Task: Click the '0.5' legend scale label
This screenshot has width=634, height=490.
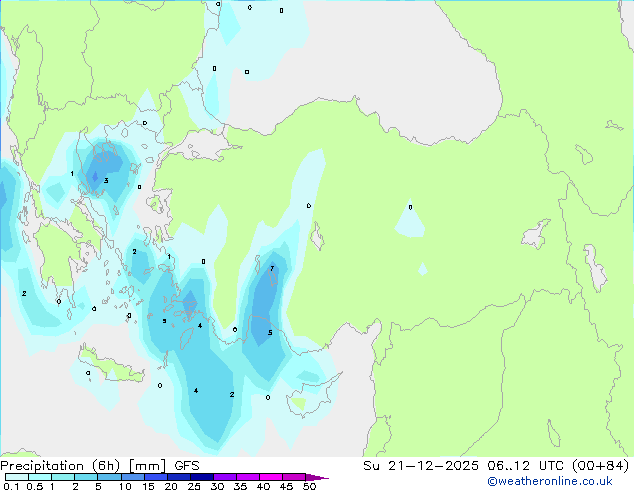Action: click(x=35, y=486)
